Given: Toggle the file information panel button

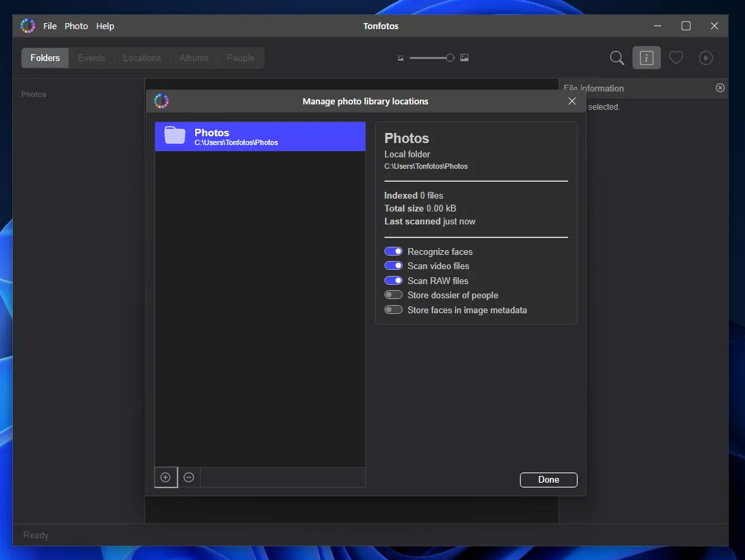Looking at the screenshot, I should (646, 58).
